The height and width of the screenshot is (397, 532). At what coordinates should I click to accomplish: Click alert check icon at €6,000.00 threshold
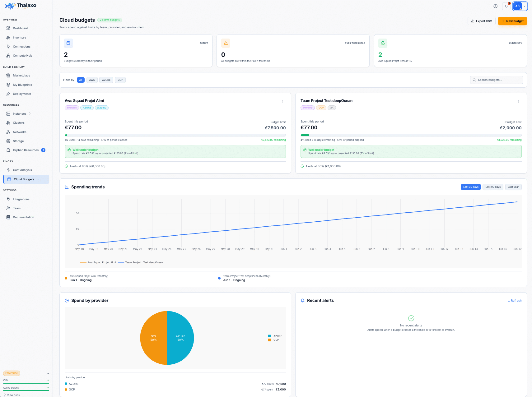[x=66, y=166]
